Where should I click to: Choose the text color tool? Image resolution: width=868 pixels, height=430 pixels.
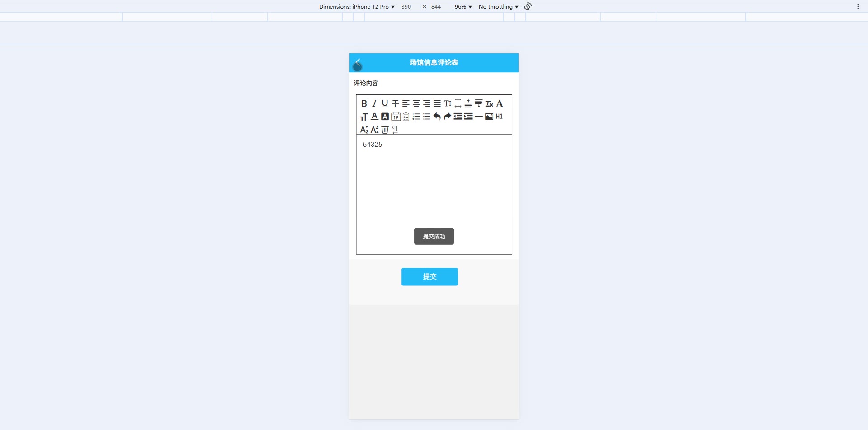tap(374, 117)
